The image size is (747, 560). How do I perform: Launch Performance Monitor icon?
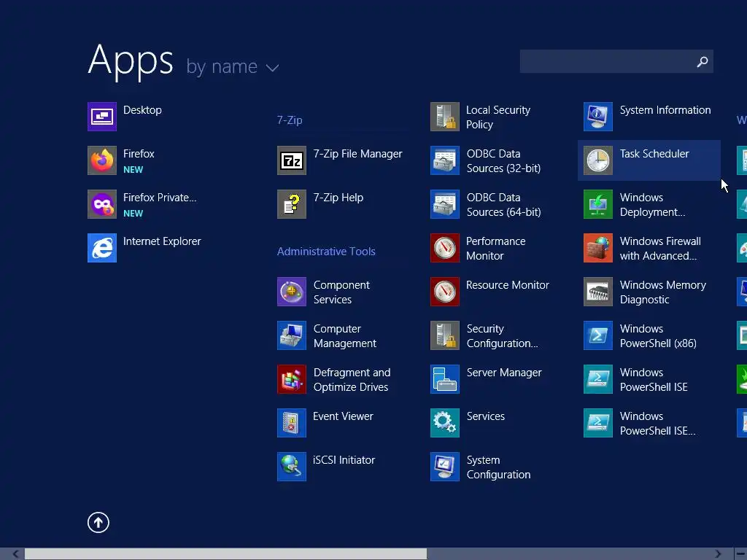click(x=445, y=248)
